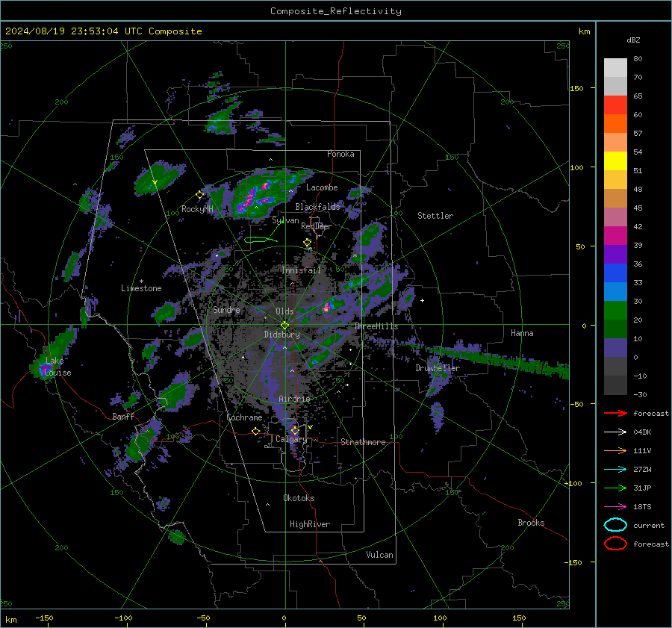Viewport: 672px width, 628px height.
Task: Click the green swatch between 30 and 20 dBZ
Action: (615, 311)
